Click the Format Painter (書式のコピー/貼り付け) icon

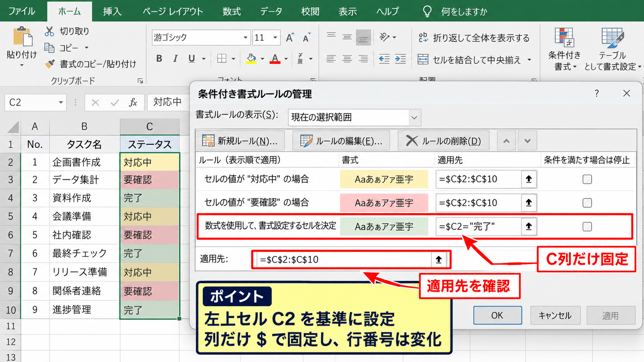pyautogui.click(x=50, y=64)
